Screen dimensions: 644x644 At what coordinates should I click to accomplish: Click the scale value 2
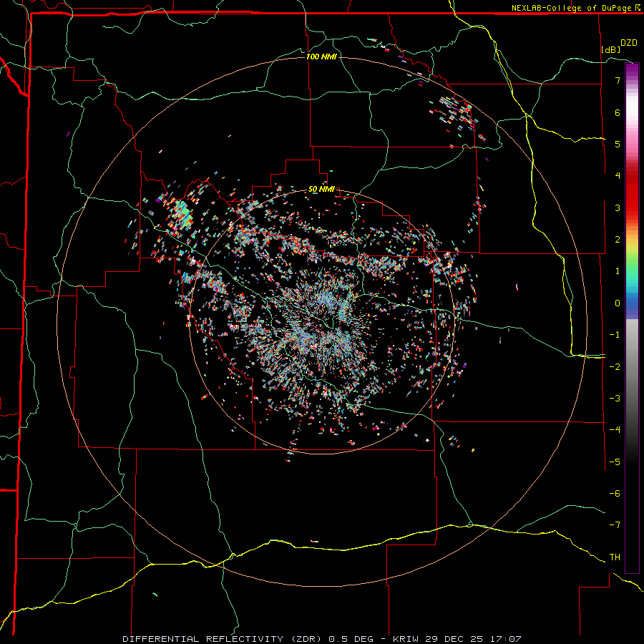pos(618,240)
